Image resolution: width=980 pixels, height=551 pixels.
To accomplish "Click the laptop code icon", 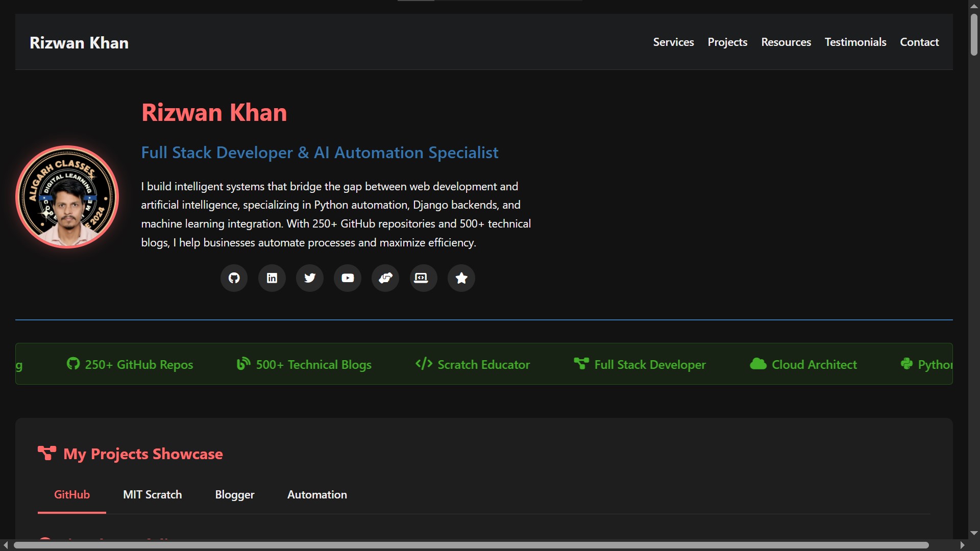I will click(423, 278).
